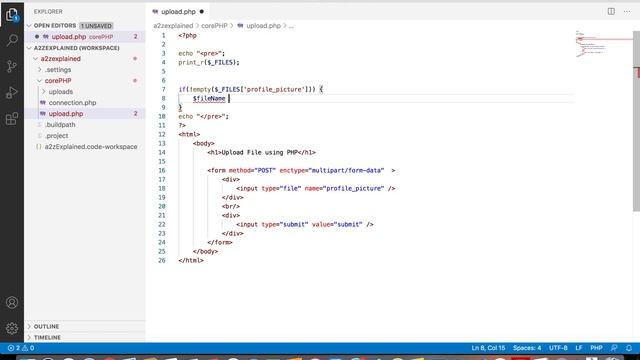The image size is (640, 360).
Task: Change file encoding UTF-8
Action: 558,348
